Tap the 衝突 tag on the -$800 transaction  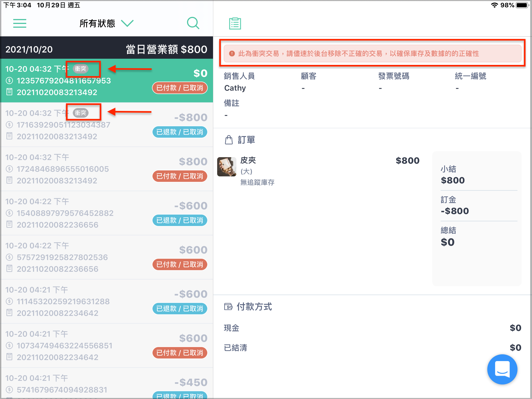point(81,113)
